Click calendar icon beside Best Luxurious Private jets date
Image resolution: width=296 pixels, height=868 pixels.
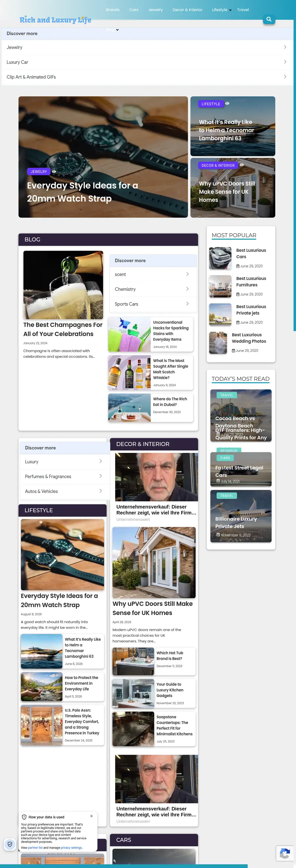[238, 322]
